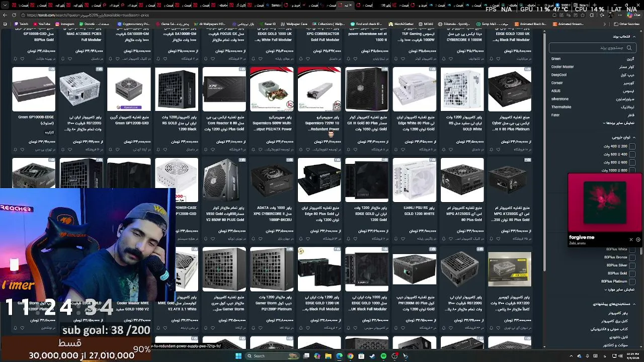Image resolution: width=644 pixels, height=362 pixels.
Task: Open the Cooler Master GX III Gold product image
Action: click(x=367, y=89)
